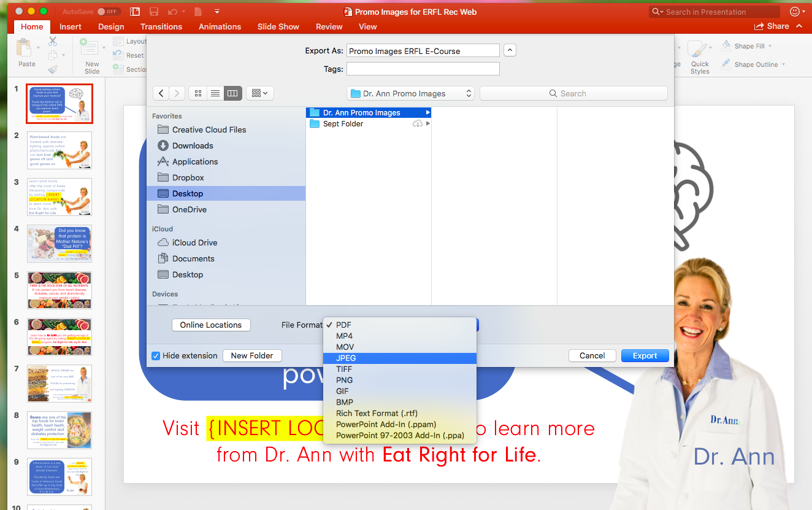Screen dimensions: 812x510
Task: Select Downloads in Favorites sidebar
Action: [x=226, y=145]
